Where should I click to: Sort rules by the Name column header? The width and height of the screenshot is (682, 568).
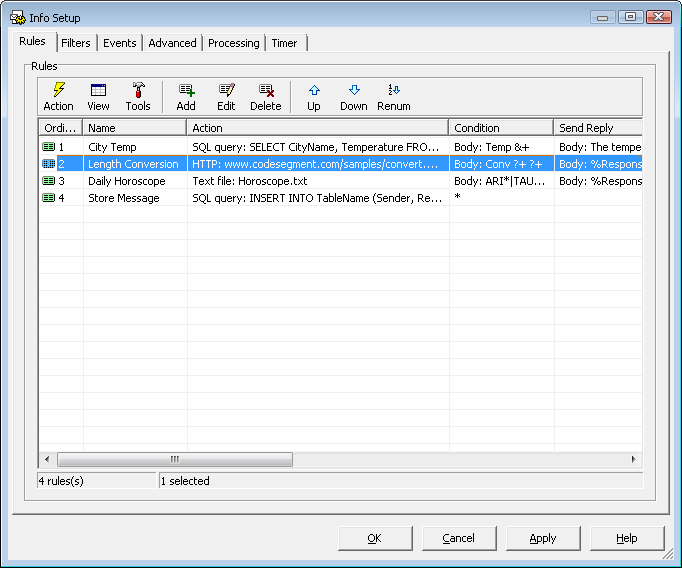pyautogui.click(x=134, y=128)
